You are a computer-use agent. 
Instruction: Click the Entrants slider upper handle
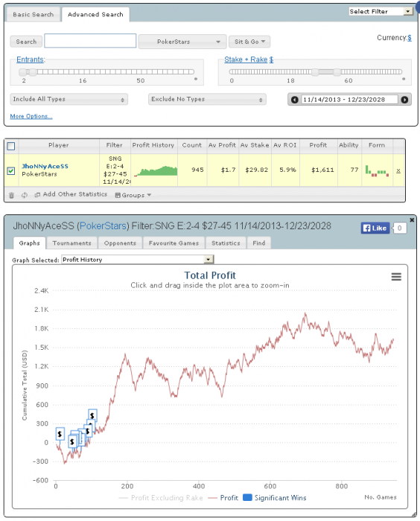point(33,71)
